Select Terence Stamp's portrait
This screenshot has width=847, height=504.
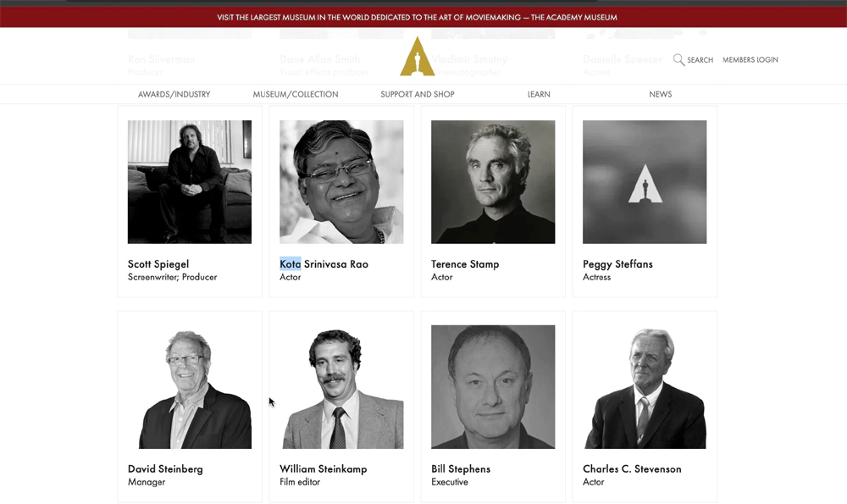tap(493, 182)
